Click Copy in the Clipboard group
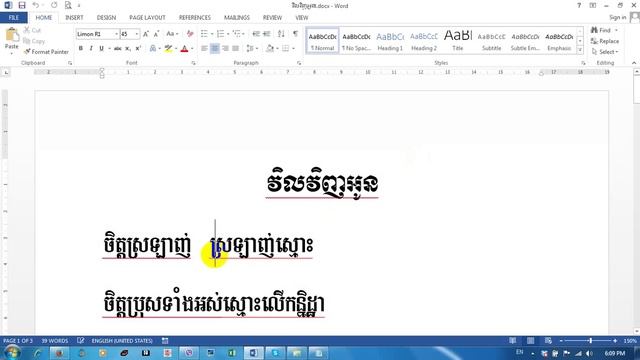Screen dimensions: 640x360 click(34, 41)
